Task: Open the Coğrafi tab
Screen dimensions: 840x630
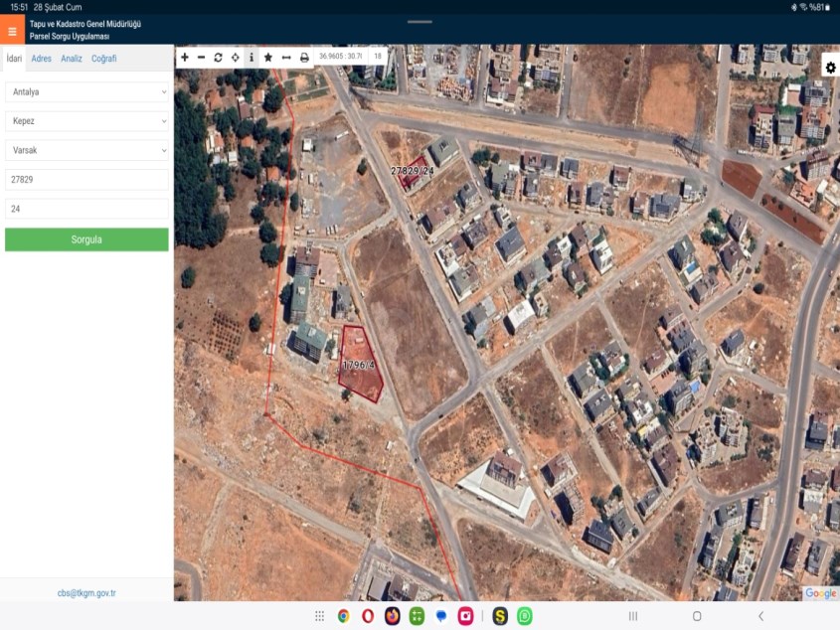Action: click(104, 59)
